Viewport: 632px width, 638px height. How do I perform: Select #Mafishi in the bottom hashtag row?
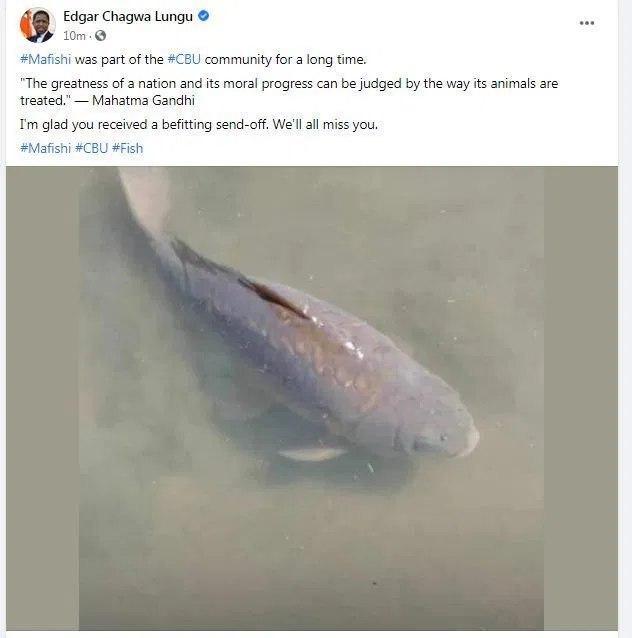tap(46, 148)
